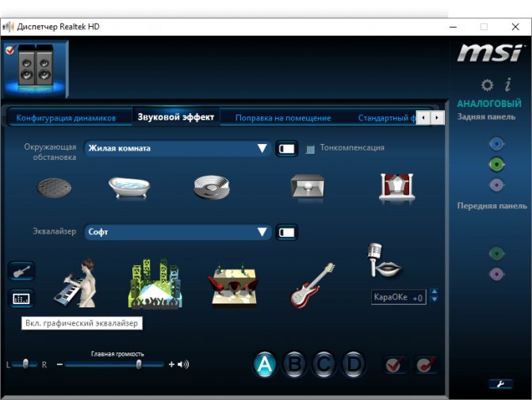532x400 pixels.
Task: Click the Karaoke microphone and lips icon
Action: (x=384, y=261)
